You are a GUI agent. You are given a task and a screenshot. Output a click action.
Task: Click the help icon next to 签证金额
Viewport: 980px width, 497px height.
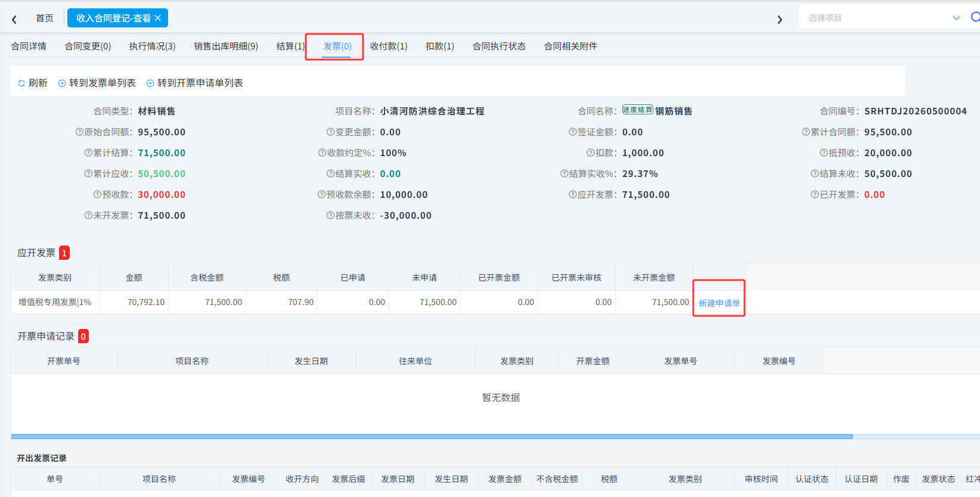tap(572, 132)
